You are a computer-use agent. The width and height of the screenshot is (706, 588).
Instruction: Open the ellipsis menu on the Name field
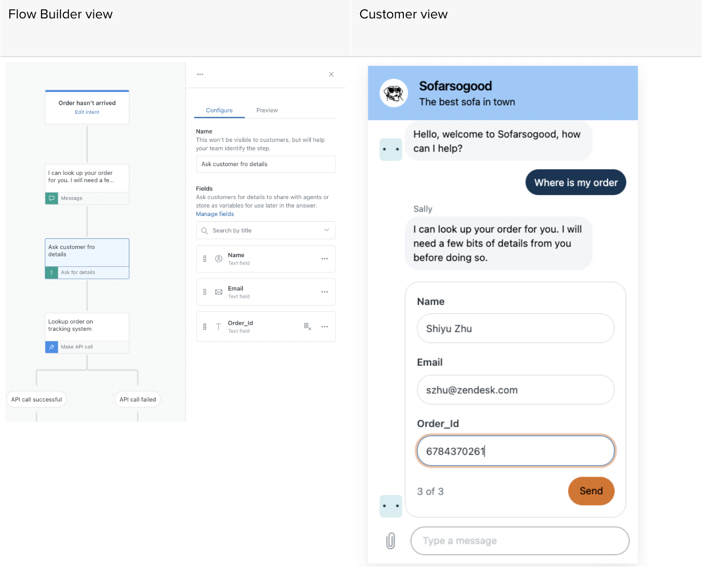324,259
